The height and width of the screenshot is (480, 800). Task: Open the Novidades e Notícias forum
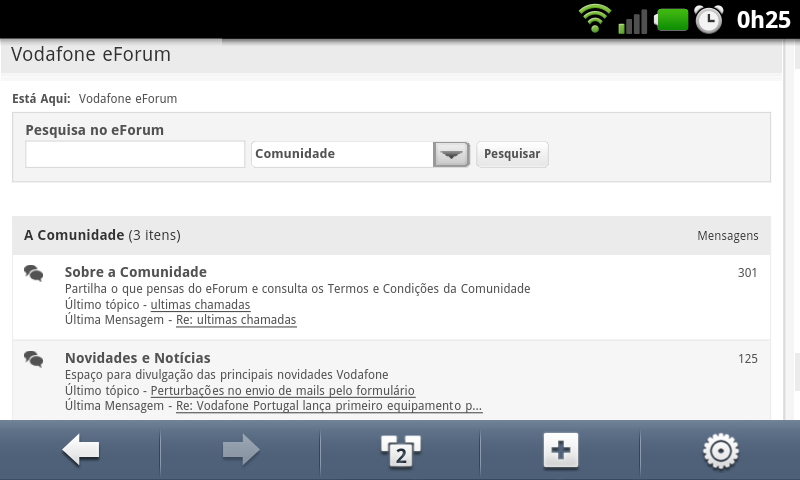[138, 358]
